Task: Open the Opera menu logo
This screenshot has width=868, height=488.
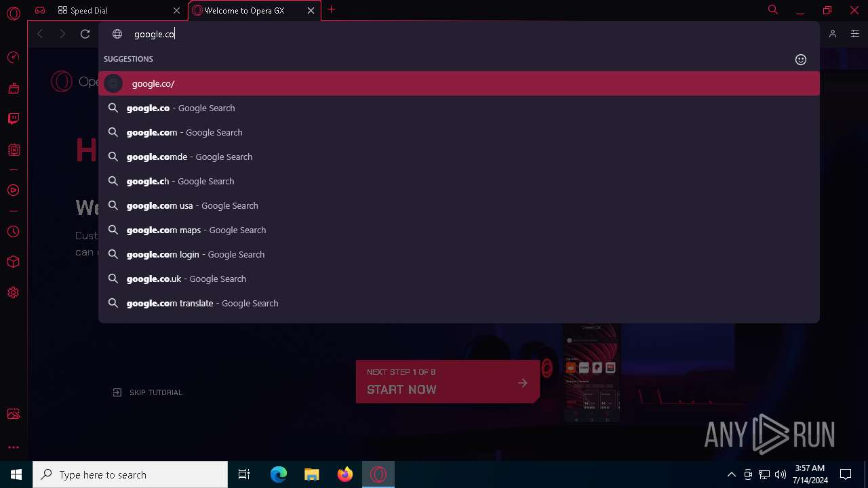Action: 13,14
